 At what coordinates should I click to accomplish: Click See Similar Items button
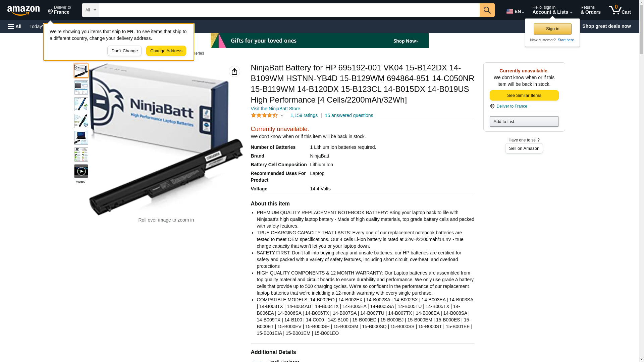(524, 96)
